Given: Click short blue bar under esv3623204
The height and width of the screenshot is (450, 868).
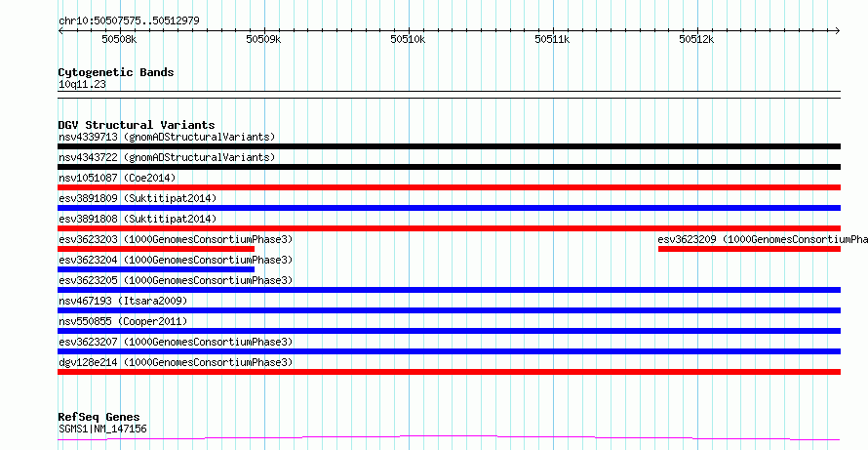Looking at the screenshot, I should 156,269.
